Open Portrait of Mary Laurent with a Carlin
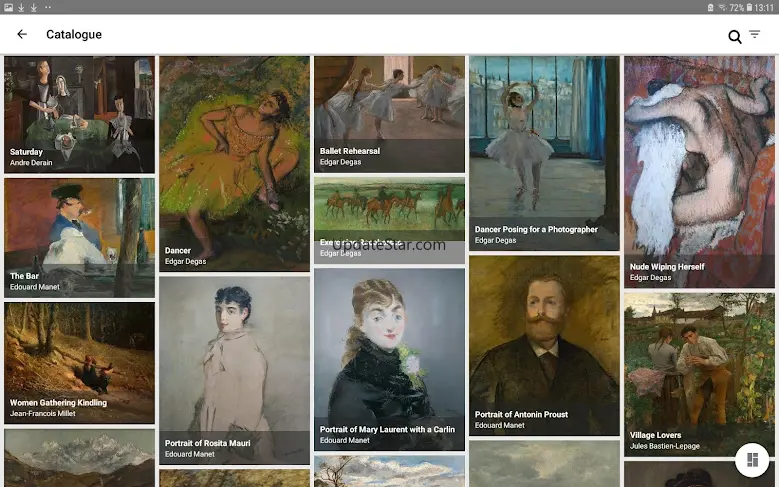Image resolution: width=779 pixels, height=487 pixels. coord(390,359)
